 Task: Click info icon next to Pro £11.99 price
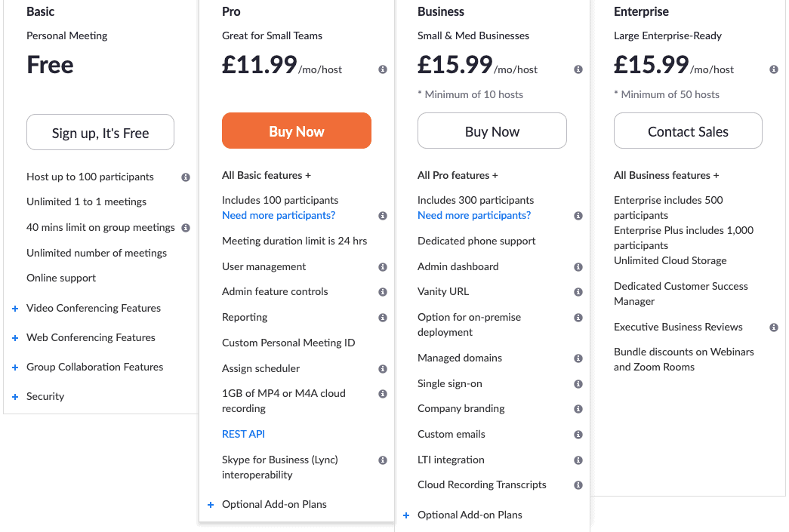click(x=383, y=69)
